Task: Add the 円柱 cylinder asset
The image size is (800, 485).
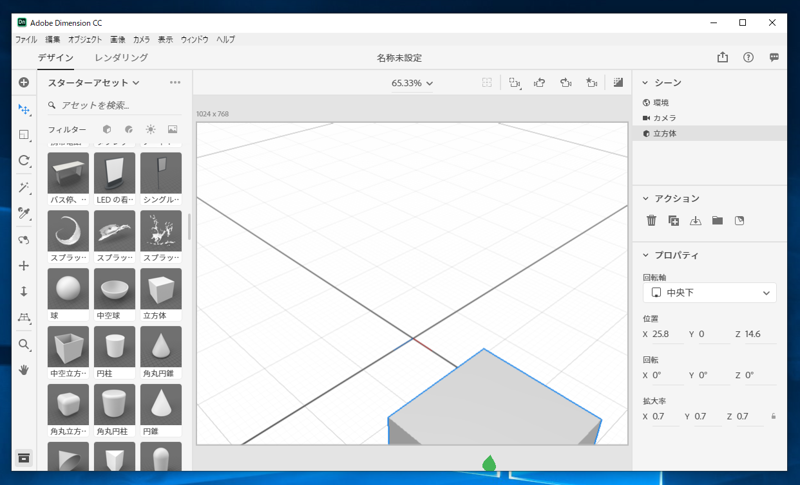Action: pos(114,347)
